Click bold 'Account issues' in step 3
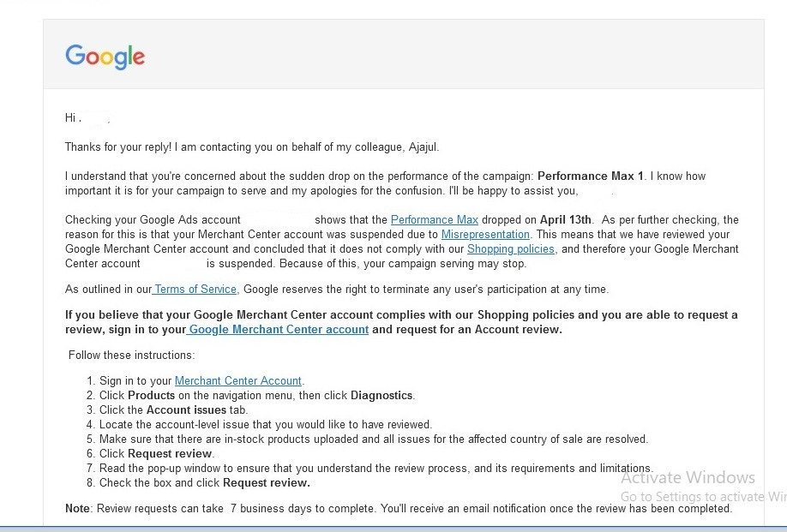Viewport: 787px width, 532px height. pyautogui.click(x=186, y=409)
